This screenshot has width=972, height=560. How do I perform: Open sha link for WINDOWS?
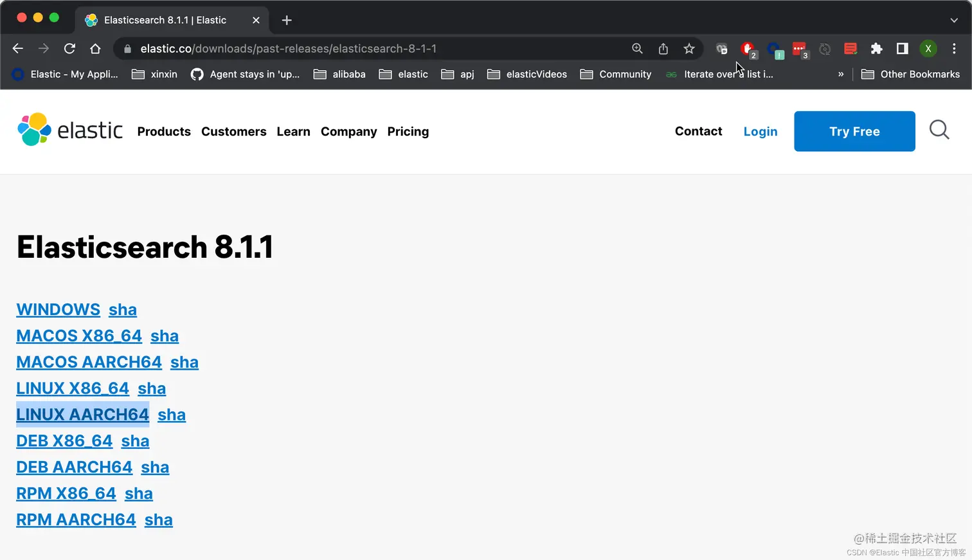click(123, 309)
